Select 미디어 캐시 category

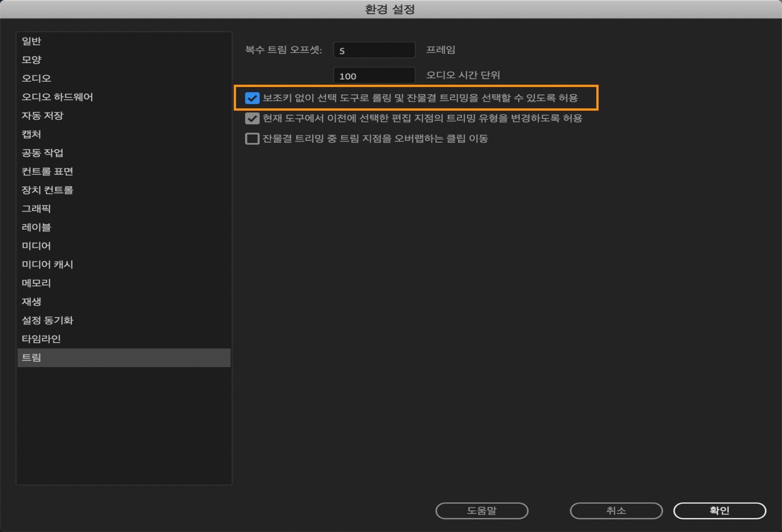(47, 264)
